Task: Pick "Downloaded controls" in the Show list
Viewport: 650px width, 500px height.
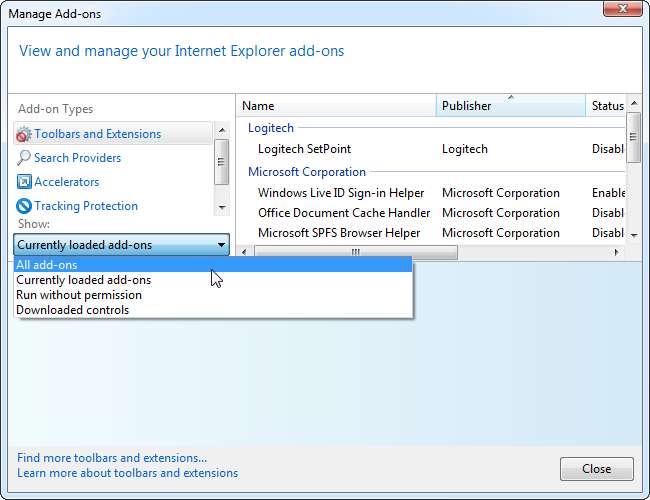Action: tap(72, 310)
